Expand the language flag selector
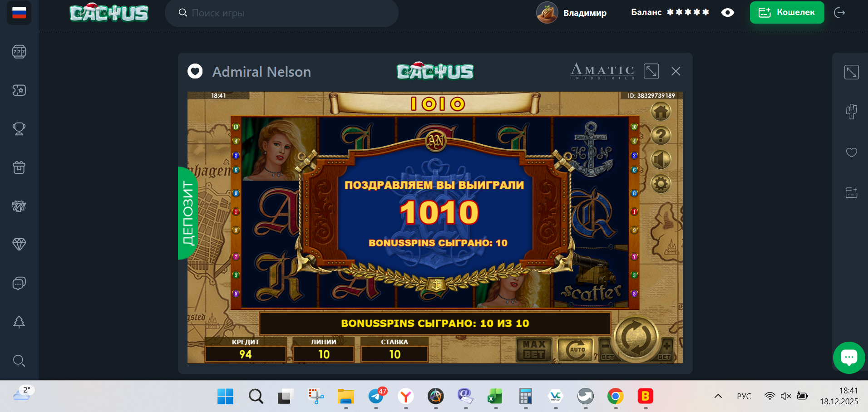This screenshot has width=868, height=412. click(19, 12)
